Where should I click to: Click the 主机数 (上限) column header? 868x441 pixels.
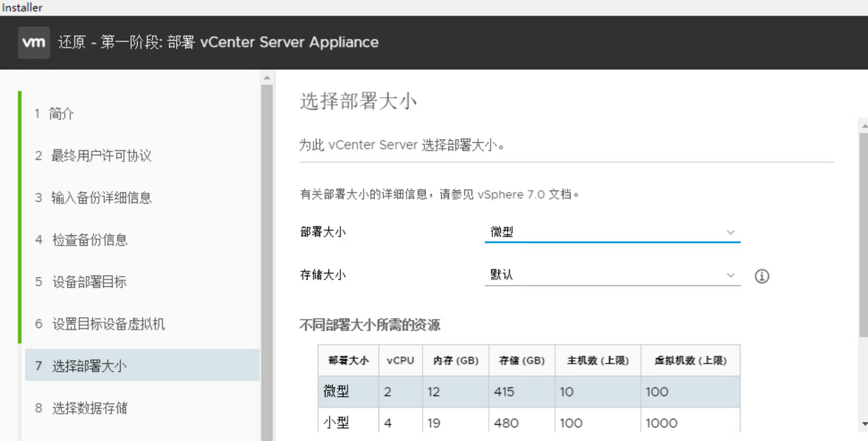pos(597,361)
